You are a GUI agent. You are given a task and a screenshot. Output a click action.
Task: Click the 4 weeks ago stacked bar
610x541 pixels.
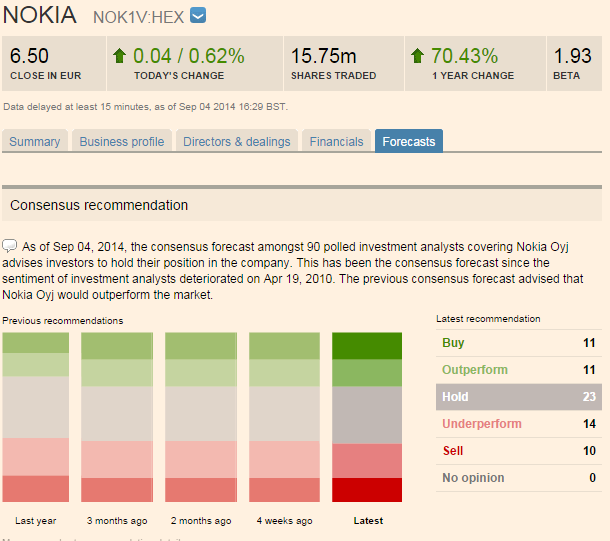point(284,417)
